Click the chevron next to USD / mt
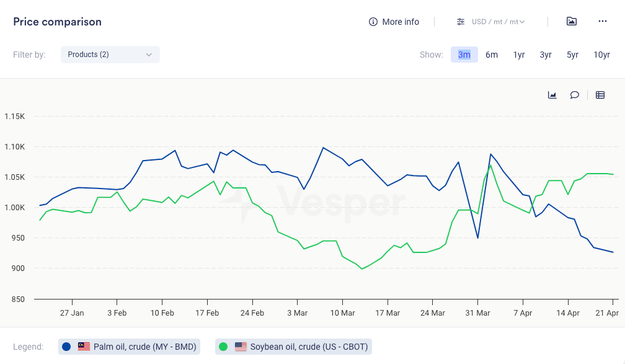 point(522,22)
